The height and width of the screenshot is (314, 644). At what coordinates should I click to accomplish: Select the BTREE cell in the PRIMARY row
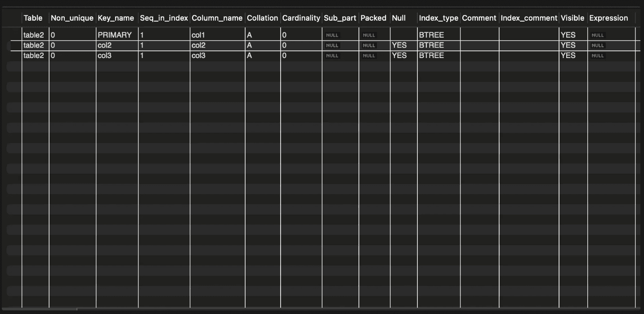[431, 35]
